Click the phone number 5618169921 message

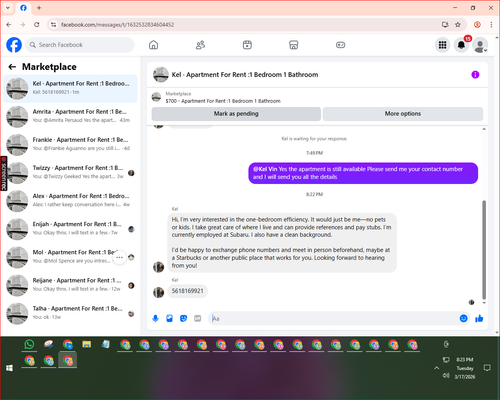[187, 291]
